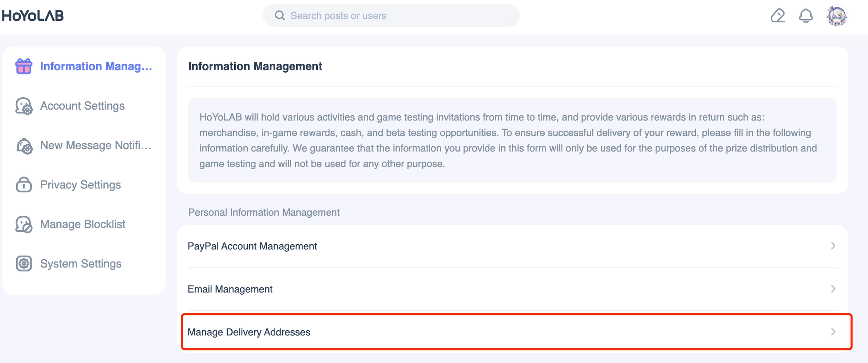Click the Privacy Settings lock icon
868x363 pixels.
(24, 185)
